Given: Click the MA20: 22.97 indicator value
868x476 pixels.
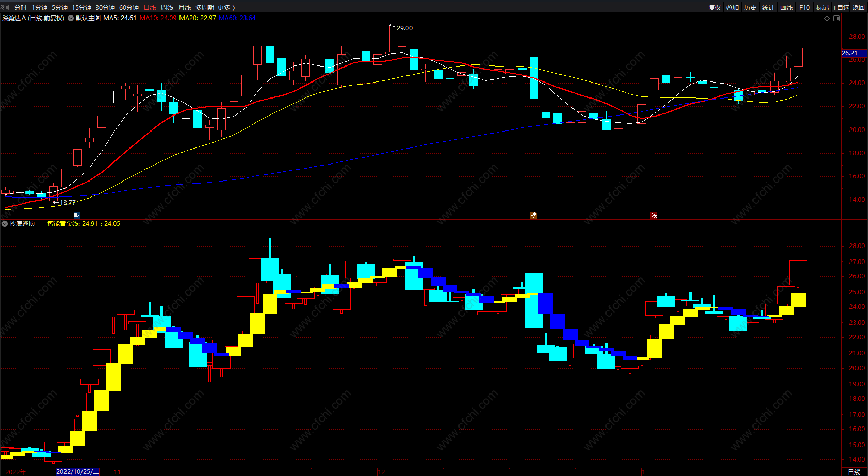Looking at the screenshot, I should click(x=198, y=18).
